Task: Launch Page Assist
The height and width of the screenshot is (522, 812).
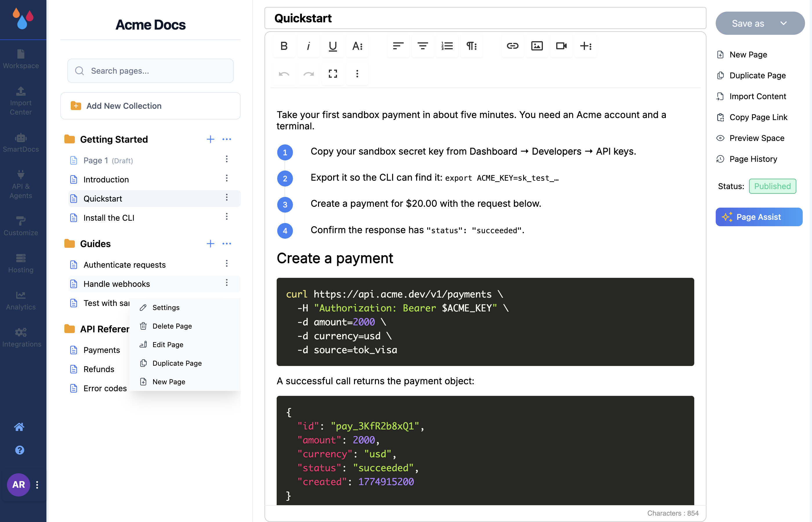Action: tap(759, 217)
